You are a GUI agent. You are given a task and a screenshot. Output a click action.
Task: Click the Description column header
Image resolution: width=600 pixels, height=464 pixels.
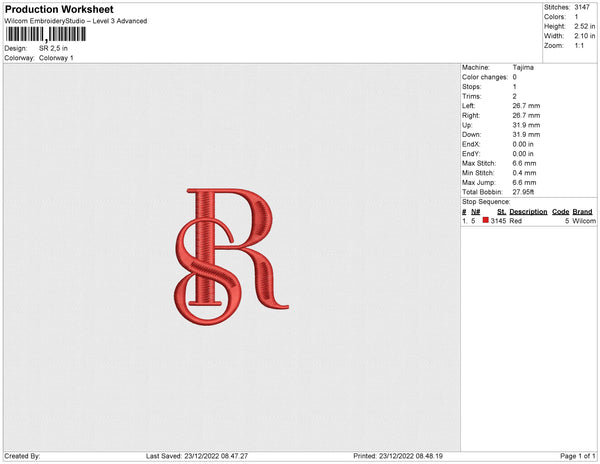pyautogui.click(x=528, y=212)
